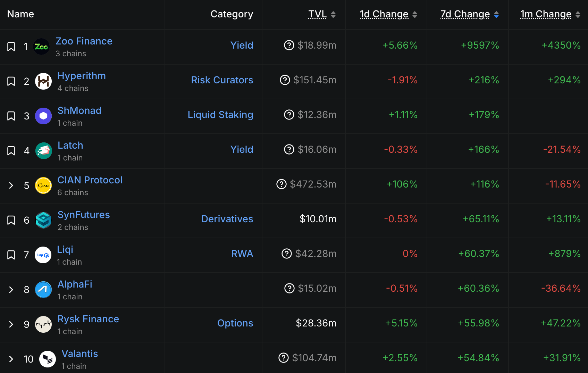Screen dimensions: 588x373
Task: Bookmark the Latch protocol
Action: [x=11, y=151]
